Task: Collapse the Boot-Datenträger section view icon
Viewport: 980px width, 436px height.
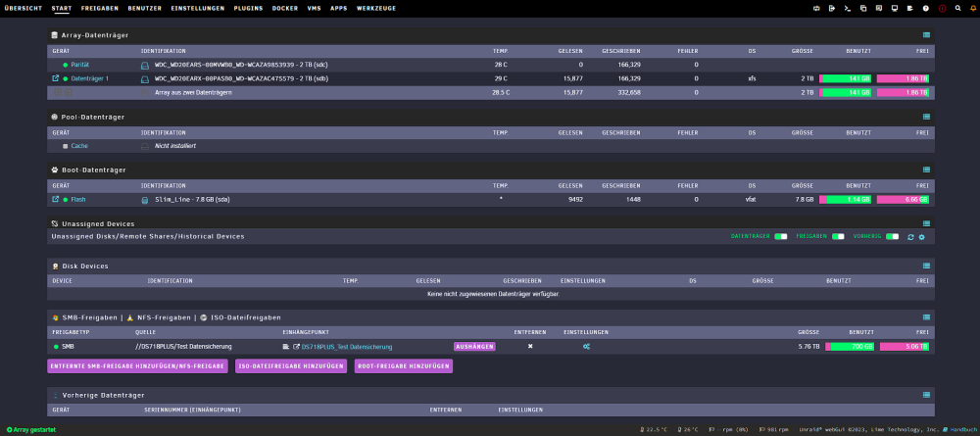Action: (926, 170)
